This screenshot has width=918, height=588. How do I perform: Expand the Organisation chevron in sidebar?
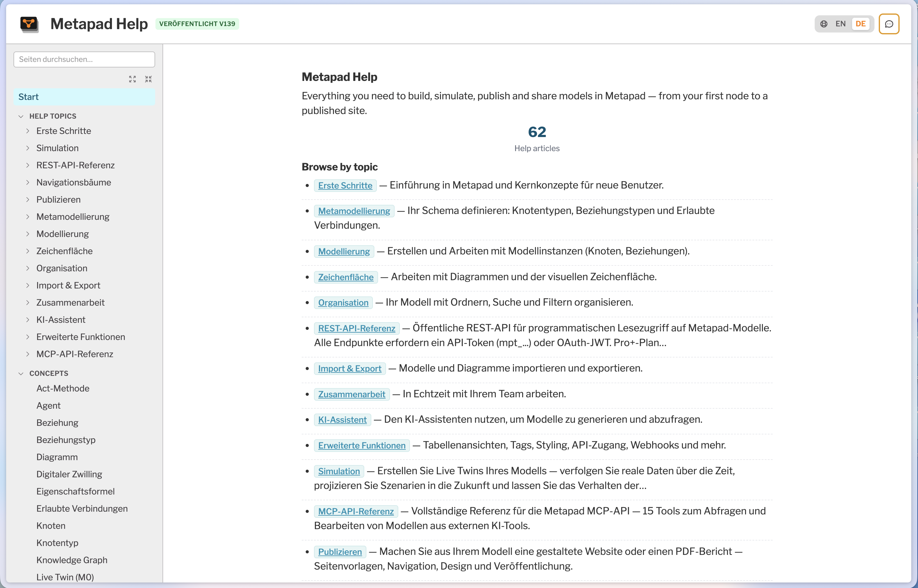click(28, 269)
